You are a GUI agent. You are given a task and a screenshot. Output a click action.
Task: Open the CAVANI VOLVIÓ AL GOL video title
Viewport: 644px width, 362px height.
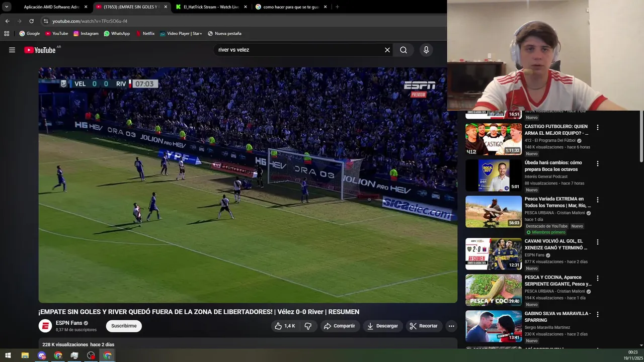point(556,244)
